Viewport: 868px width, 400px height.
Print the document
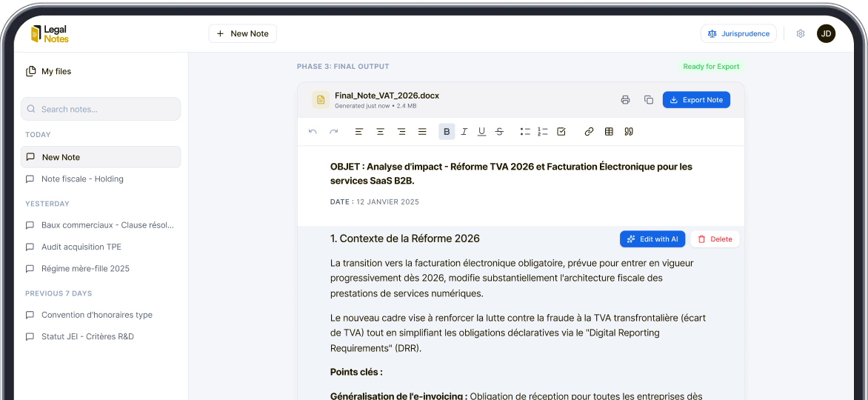point(626,100)
